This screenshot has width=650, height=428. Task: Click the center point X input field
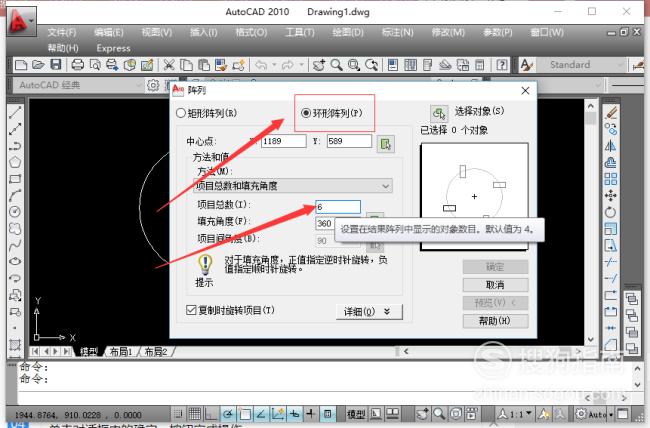(284, 141)
